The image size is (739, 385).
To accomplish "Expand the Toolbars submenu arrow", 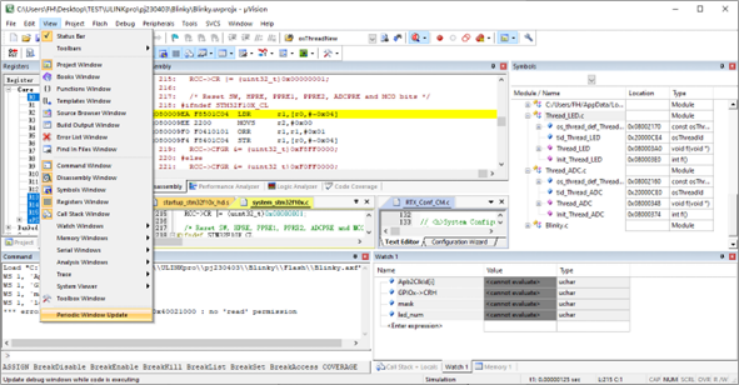I will click(148, 49).
